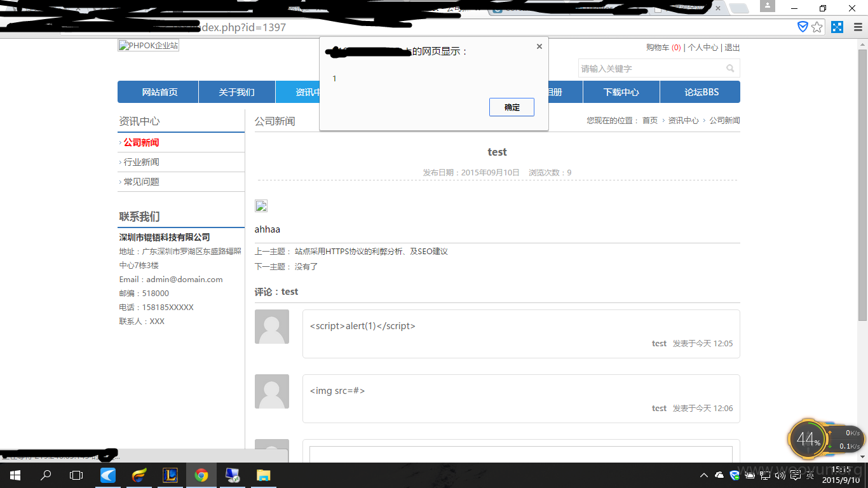
Task: Click the <script>alert(1)</script> comment text
Action: point(362,326)
